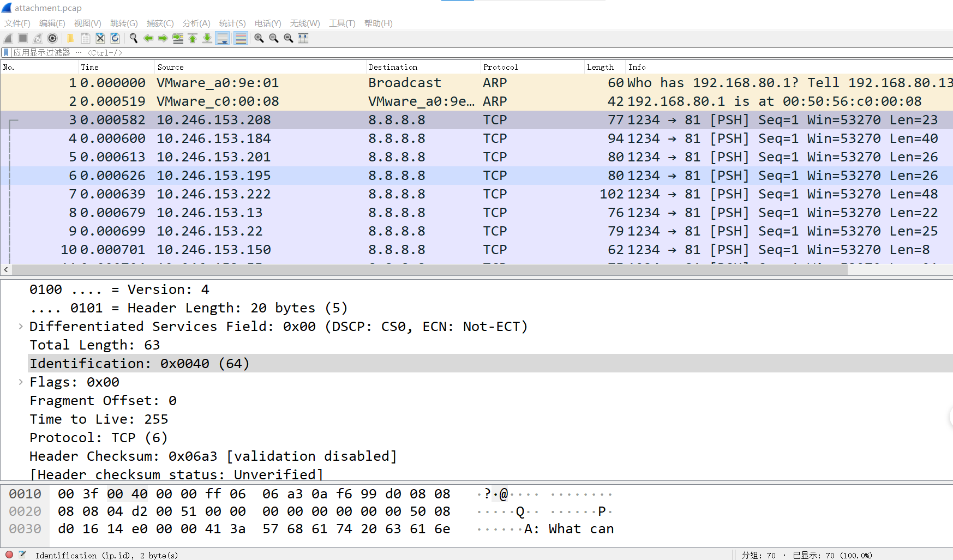Open the 分析(A) menu

[x=196, y=23]
